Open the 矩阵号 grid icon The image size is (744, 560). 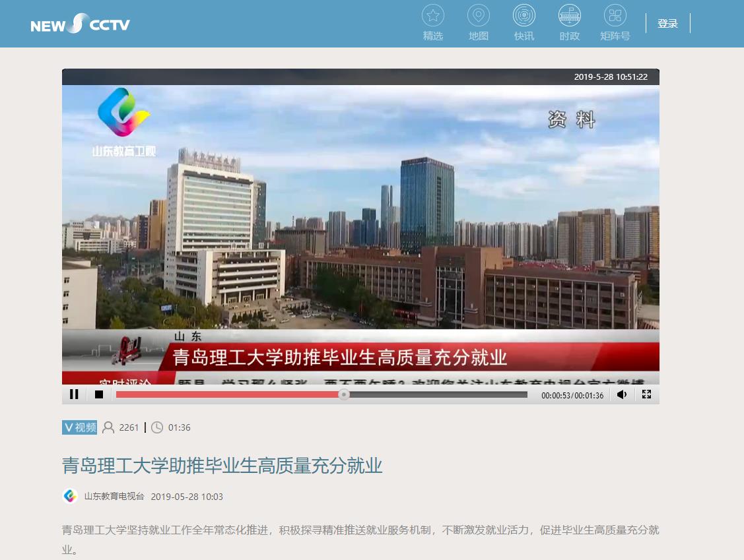(615, 16)
